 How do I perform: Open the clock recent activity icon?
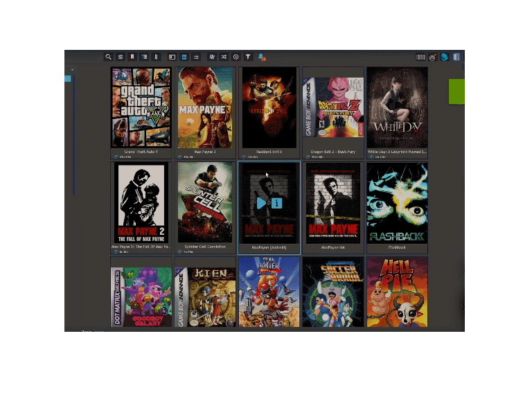[x=236, y=57]
